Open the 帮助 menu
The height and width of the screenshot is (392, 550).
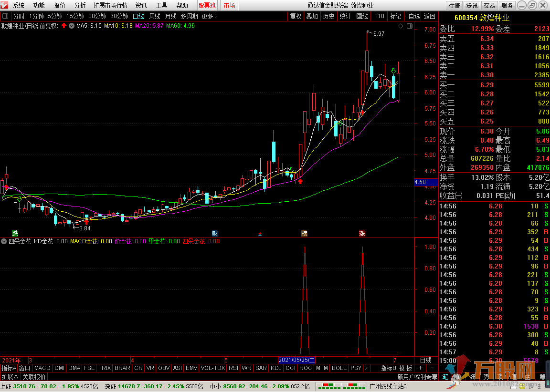(182, 5)
